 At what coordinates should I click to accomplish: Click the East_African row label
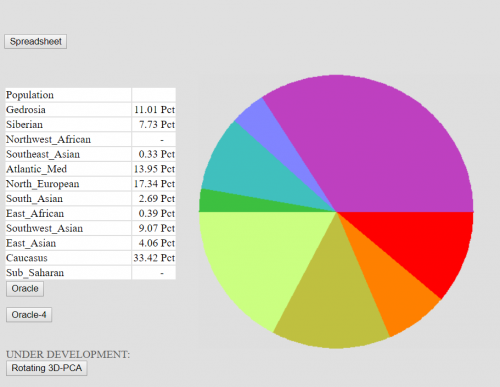pos(35,214)
